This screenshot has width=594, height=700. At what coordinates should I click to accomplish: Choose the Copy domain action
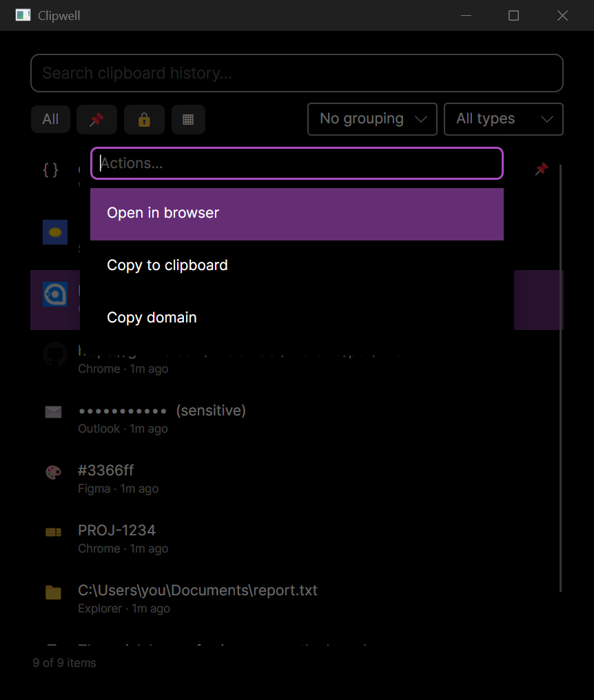click(x=296, y=318)
